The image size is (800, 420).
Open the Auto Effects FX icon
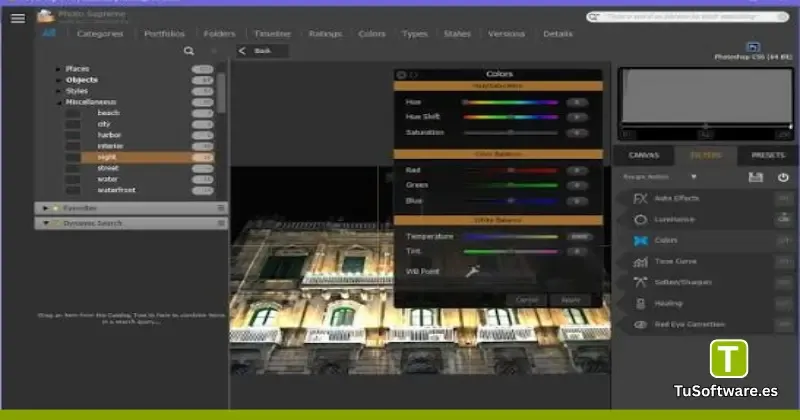[640, 198]
